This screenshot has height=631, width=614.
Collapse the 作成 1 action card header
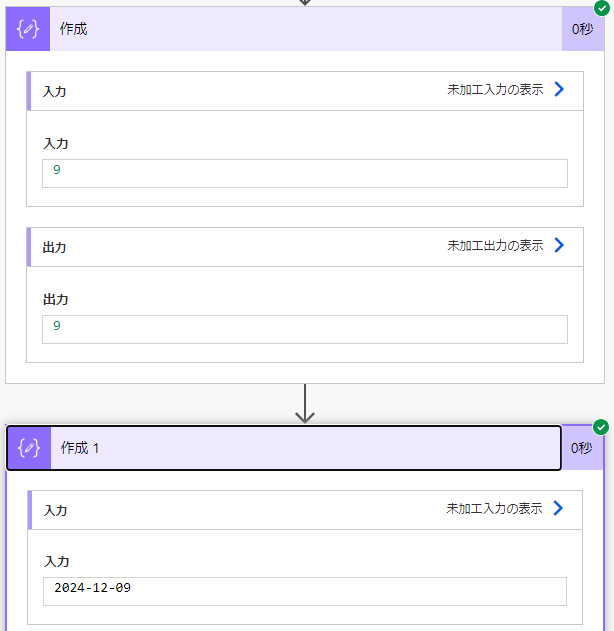(x=306, y=448)
